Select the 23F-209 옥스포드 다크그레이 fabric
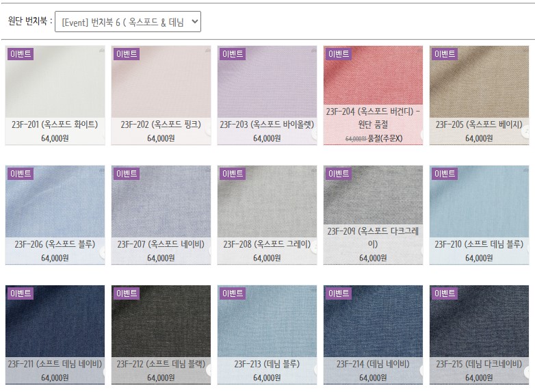 click(373, 215)
